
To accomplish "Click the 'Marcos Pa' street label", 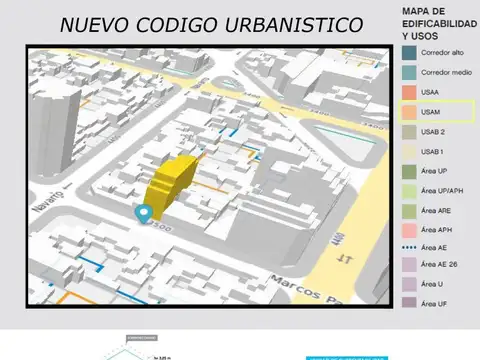I will [307, 289].
